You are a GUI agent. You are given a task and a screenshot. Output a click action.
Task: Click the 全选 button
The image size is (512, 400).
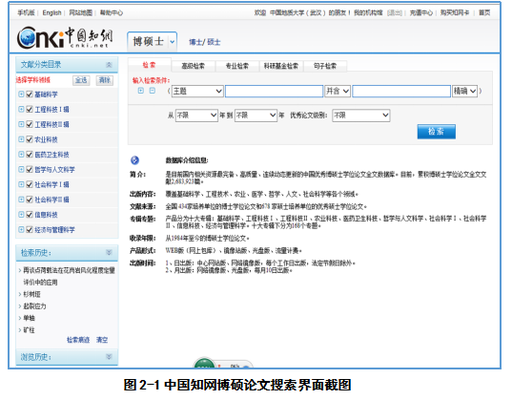point(81,80)
